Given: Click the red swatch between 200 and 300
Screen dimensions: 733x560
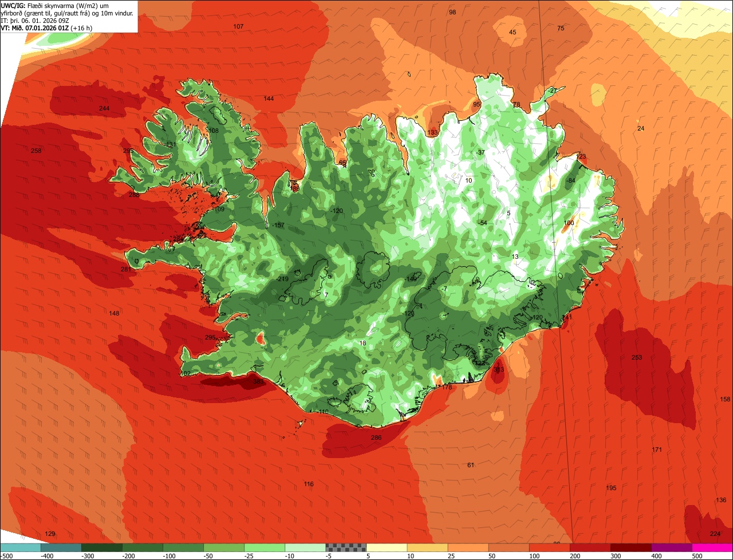Looking at the screenshot, I should tap(590, 547).
